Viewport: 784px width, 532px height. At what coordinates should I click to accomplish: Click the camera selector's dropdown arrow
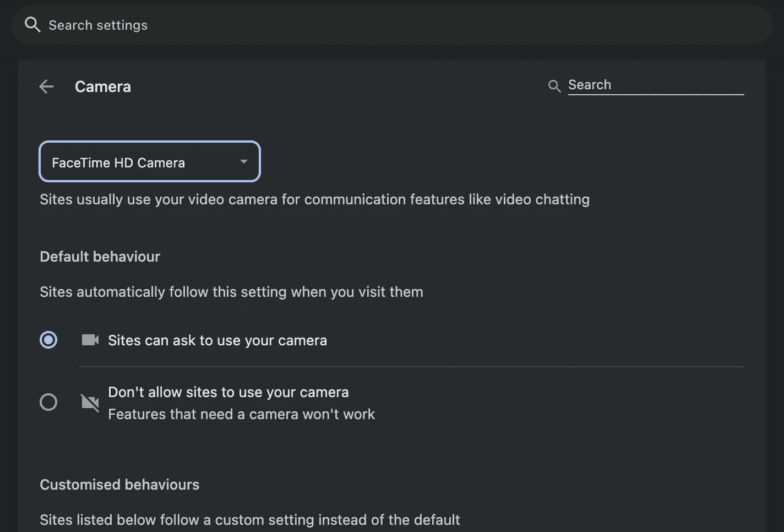[x=243, y=162]
